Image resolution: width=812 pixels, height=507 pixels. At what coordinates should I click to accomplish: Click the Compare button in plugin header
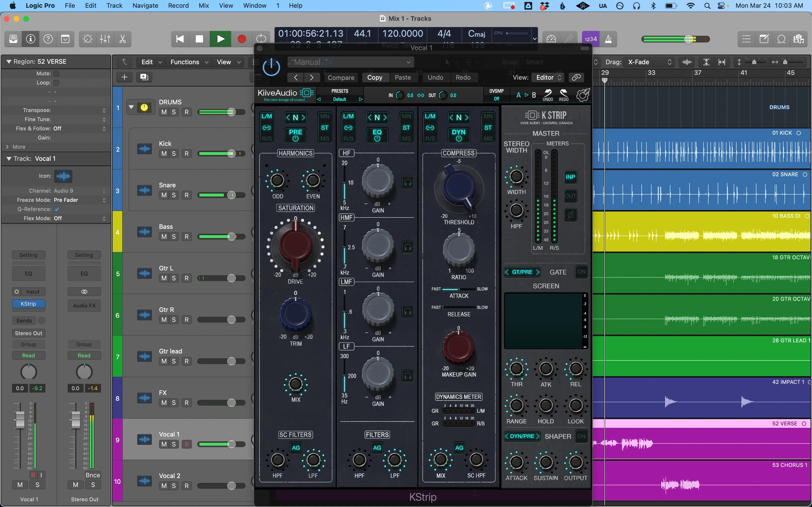click(341, 77)
